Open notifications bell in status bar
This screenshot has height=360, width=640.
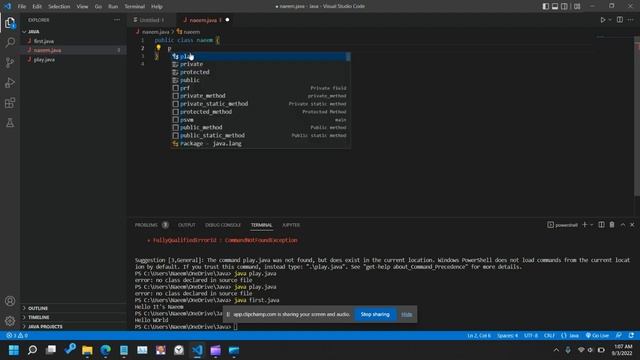click(631, 336)
